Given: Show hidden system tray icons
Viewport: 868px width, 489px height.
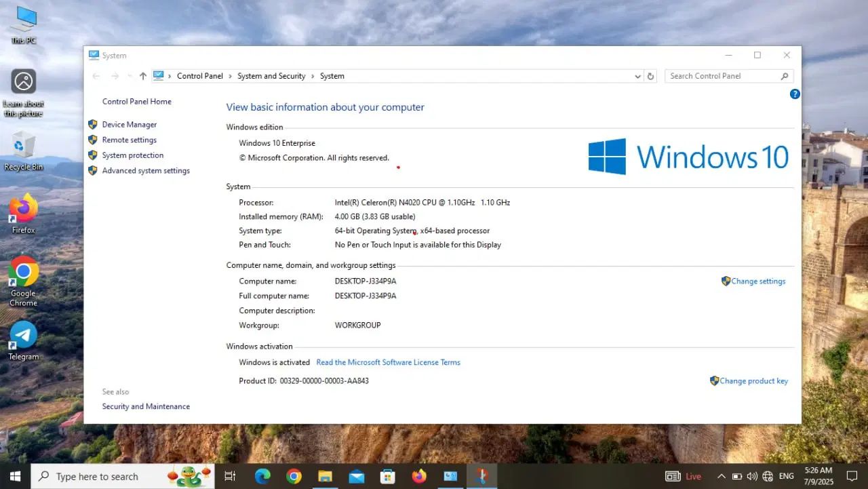Looking at the screenshot, I should [721, 476].
